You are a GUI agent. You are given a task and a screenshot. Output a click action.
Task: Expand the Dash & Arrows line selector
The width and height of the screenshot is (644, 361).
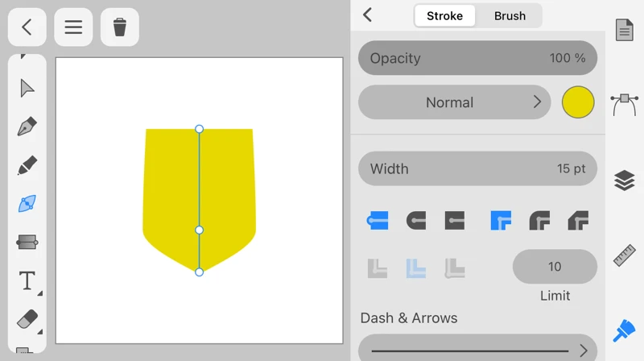477,350
